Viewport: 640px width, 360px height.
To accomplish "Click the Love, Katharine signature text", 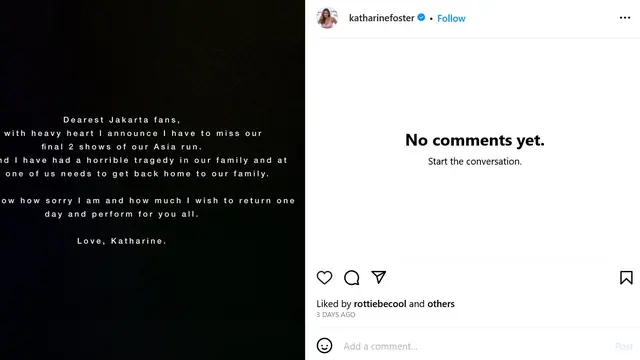I will (x=122, y=241).
